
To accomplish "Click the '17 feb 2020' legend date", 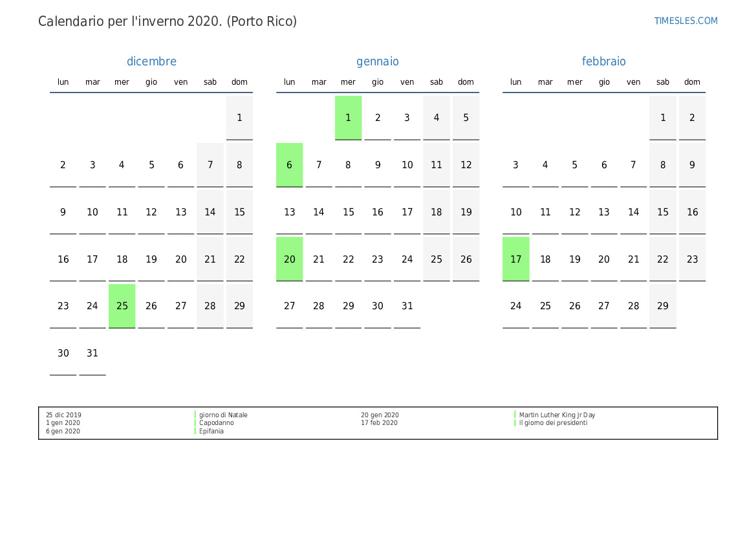I will point(379,422).
